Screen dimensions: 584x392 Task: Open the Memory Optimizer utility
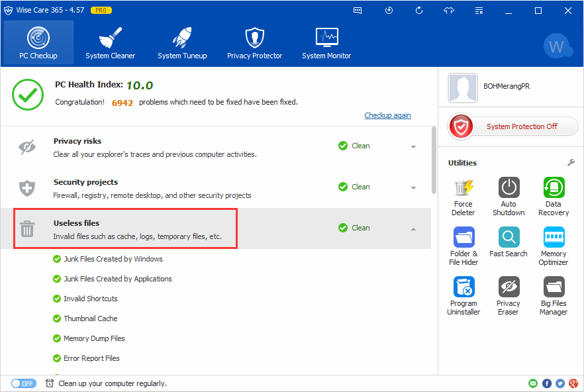[554, 246]
